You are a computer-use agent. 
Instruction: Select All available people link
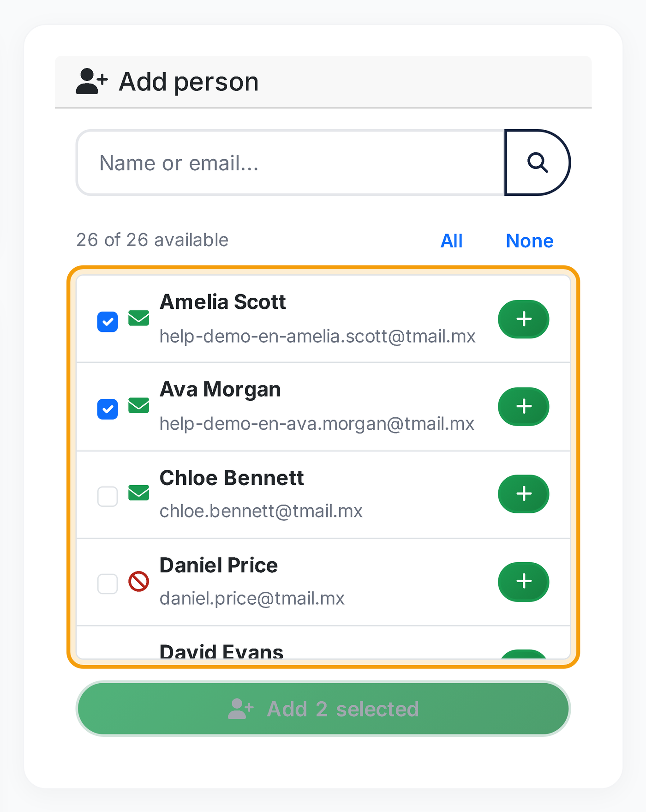[x=451, y=241]
